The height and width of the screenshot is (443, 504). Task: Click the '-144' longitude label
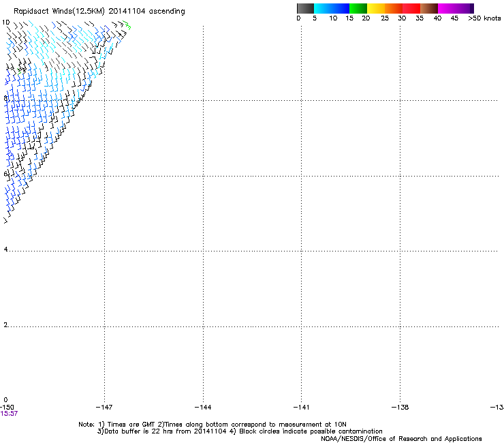point(203,408)
